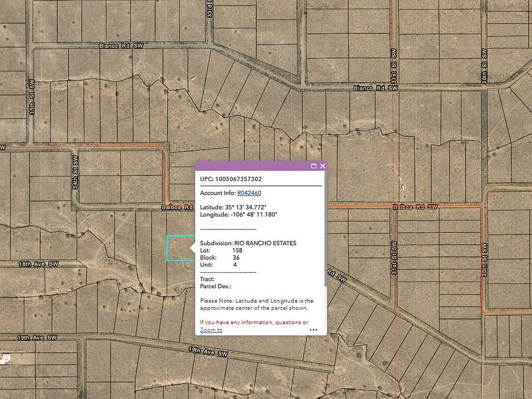Click the far-left 19th Ave SW label

[x=37, y=337]
